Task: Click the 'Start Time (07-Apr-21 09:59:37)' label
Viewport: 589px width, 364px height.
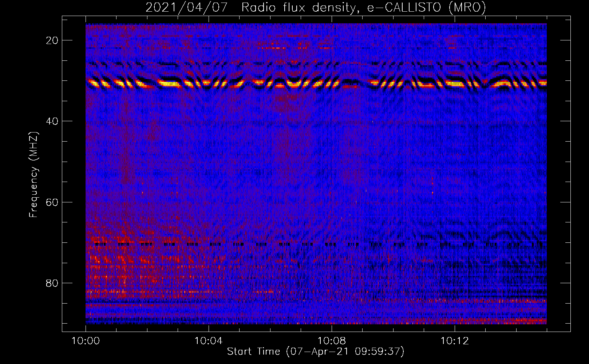Action: (x=316, y=352)
